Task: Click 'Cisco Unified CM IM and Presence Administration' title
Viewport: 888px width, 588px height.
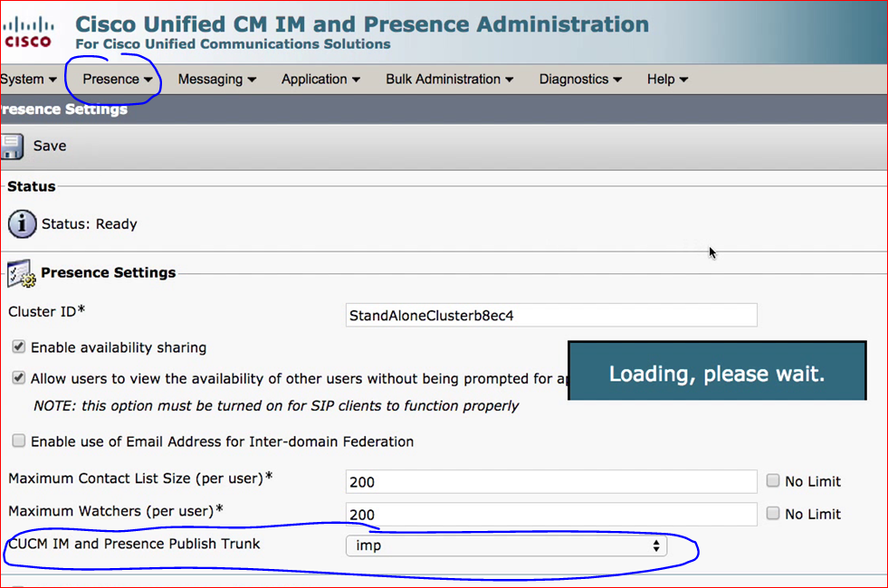Action: click(x=362, y=24)
